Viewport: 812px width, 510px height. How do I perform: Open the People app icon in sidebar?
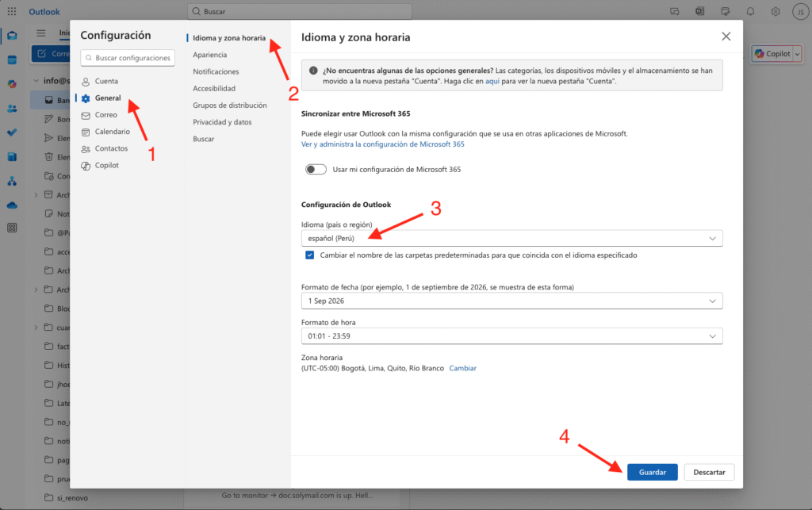click(12, 108)
